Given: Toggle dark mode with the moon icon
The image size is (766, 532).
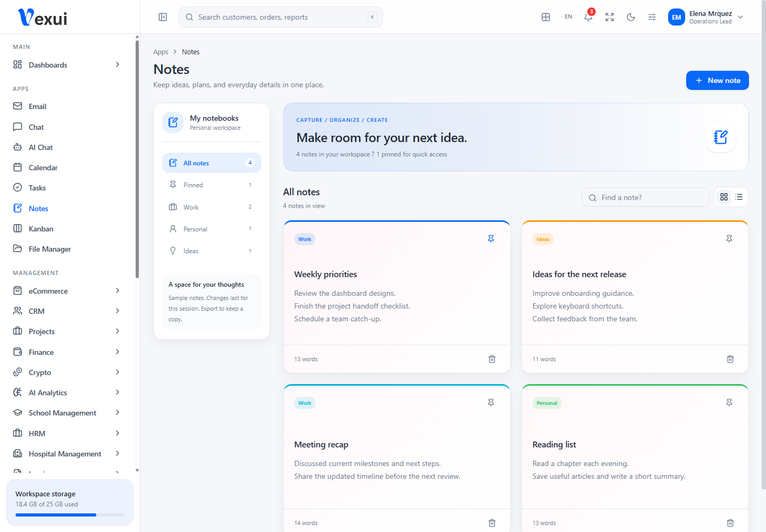Looking at the screenshot, I should pos(631,17).
